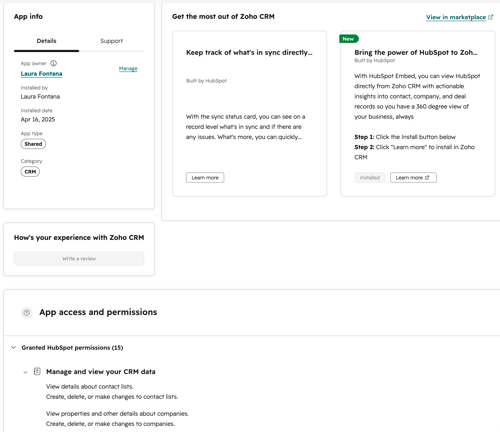The width and height of the screenshot is (500, 432).
Task: Select the Details tab
Action: click(x=46, y=41)
